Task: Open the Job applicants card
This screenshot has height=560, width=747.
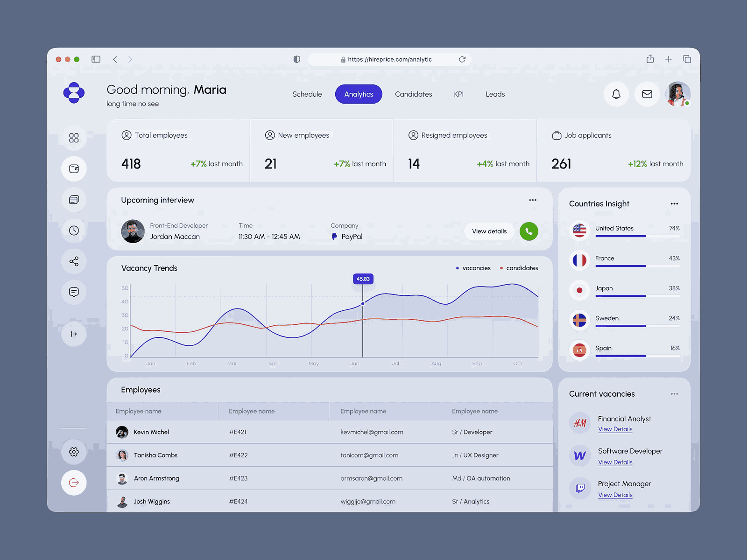Action: [614, 151]
